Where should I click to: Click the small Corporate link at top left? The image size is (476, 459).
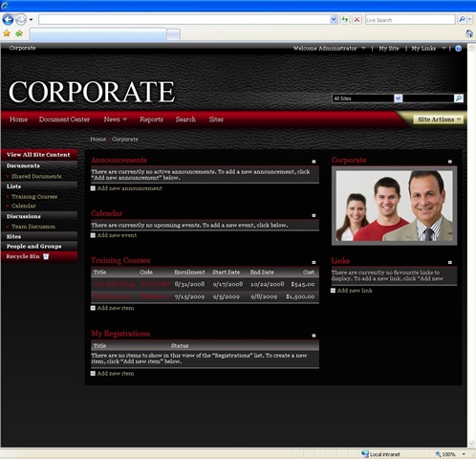(x=22, y=48)
